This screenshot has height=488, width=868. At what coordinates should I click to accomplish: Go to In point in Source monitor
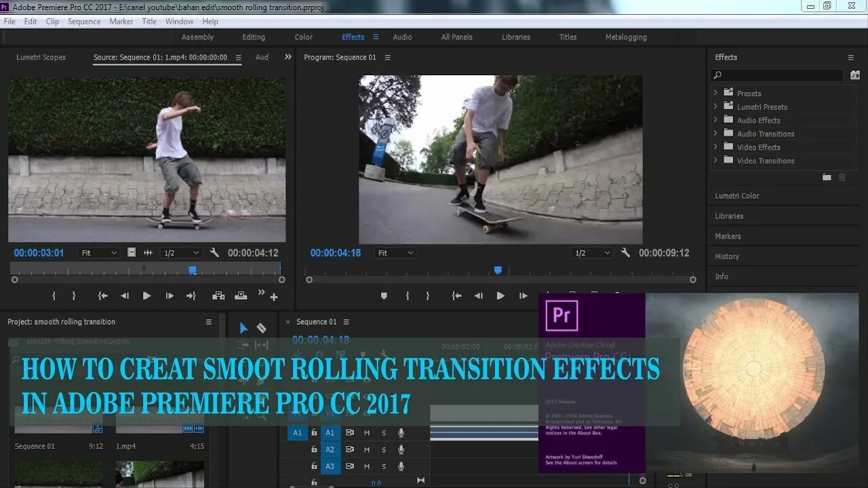pyautogui.click(x=102, y=296)
